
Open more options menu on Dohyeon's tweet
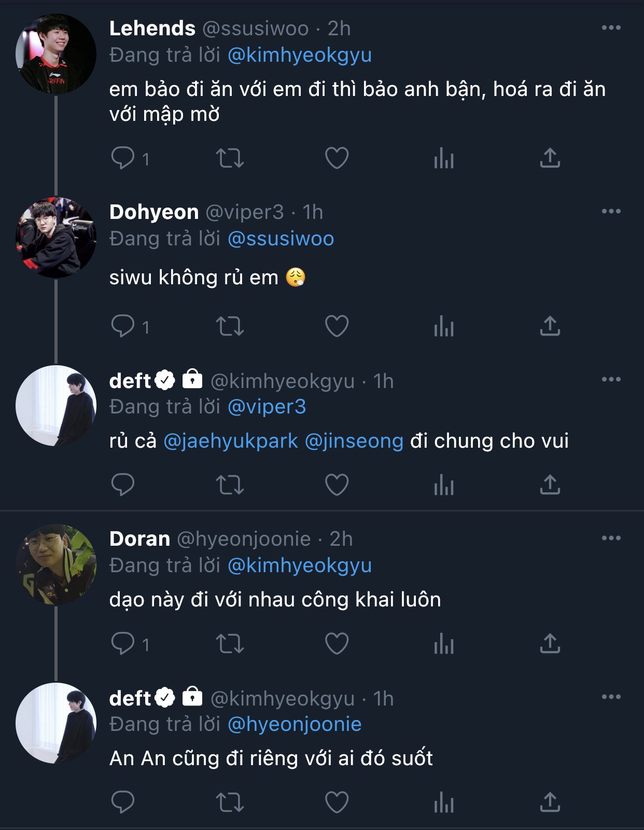pyautogui.click(x=611, y=212)
